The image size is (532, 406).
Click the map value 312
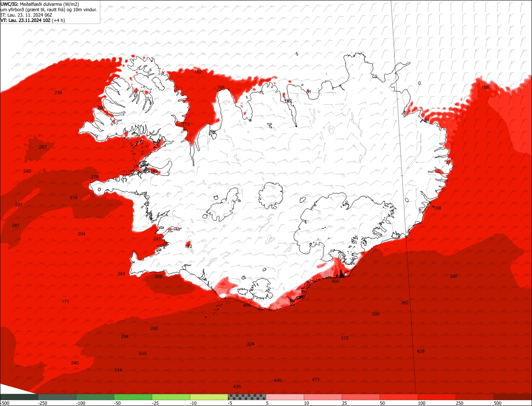(345, 338)
